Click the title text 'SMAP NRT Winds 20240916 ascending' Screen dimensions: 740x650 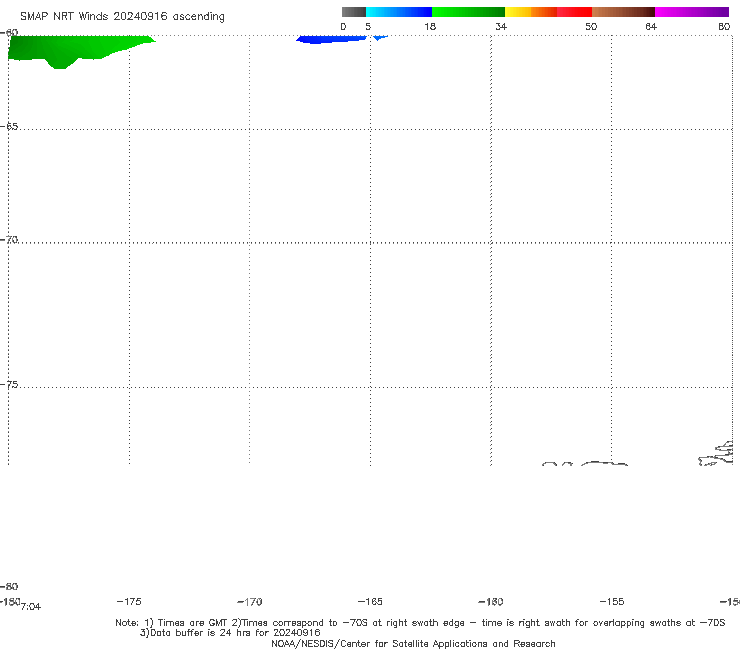tap(122, 16)
